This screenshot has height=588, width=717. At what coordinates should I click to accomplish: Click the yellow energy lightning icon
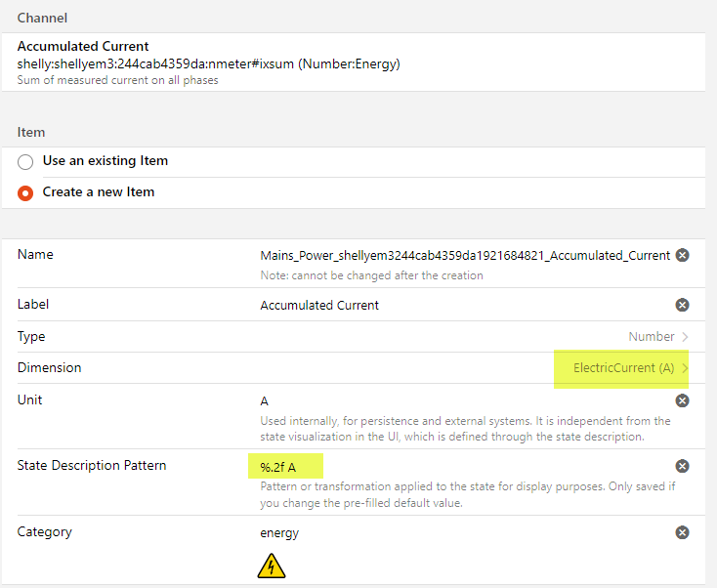(x=273, y=566)
